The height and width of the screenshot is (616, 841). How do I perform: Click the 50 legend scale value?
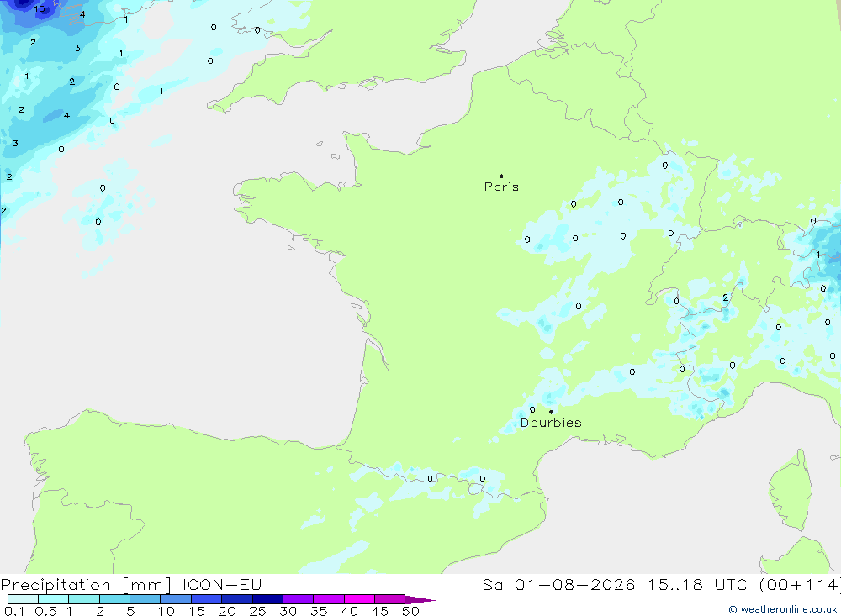[410, 611]
